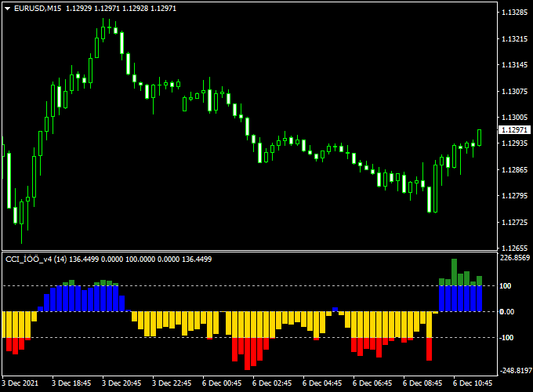Click the 1.12725 price scale label
The image size is (533, 392).
point(515,223)
